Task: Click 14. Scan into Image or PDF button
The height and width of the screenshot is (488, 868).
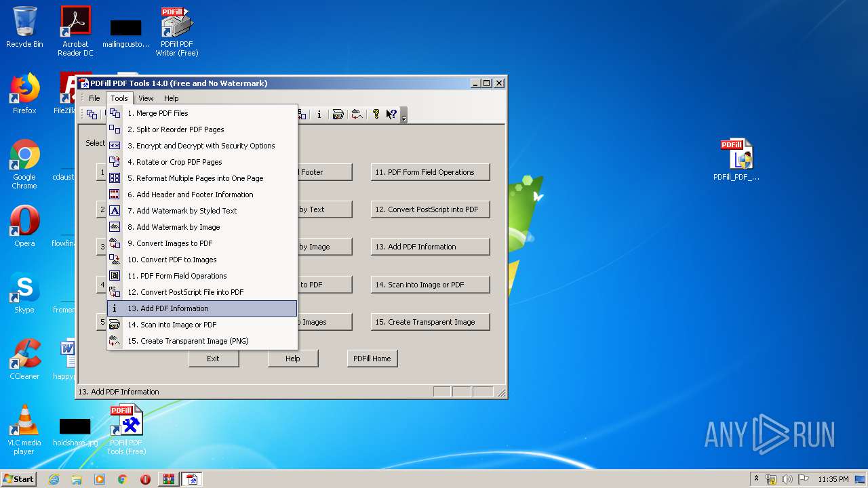Action: click(x=430, y=285)
